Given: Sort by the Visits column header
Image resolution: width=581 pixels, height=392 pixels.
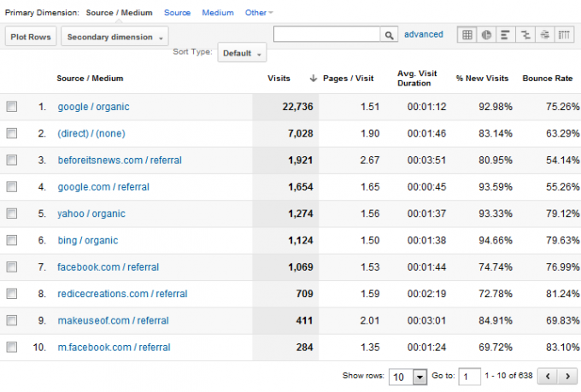Looking at the screenshot, I should [x=279, y=79].
